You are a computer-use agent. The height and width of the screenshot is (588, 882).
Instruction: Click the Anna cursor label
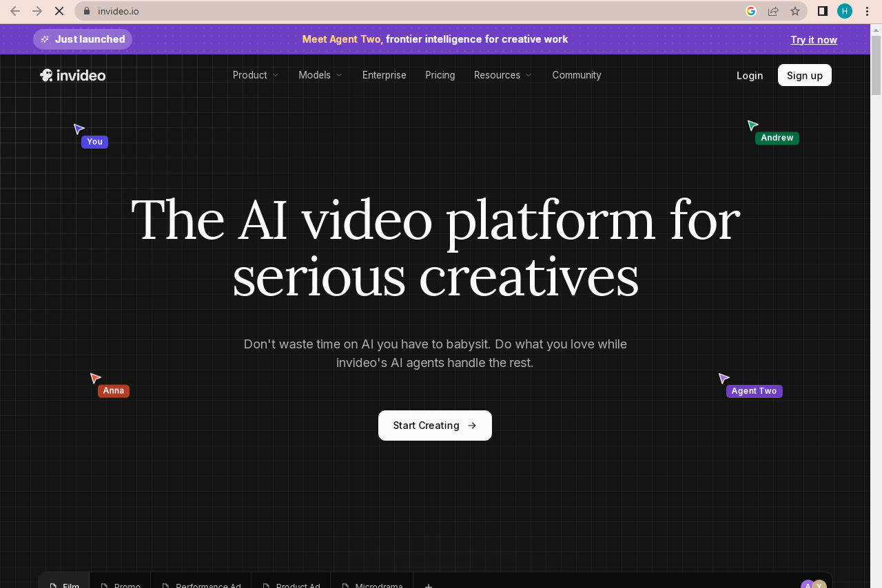click(114, 391)
